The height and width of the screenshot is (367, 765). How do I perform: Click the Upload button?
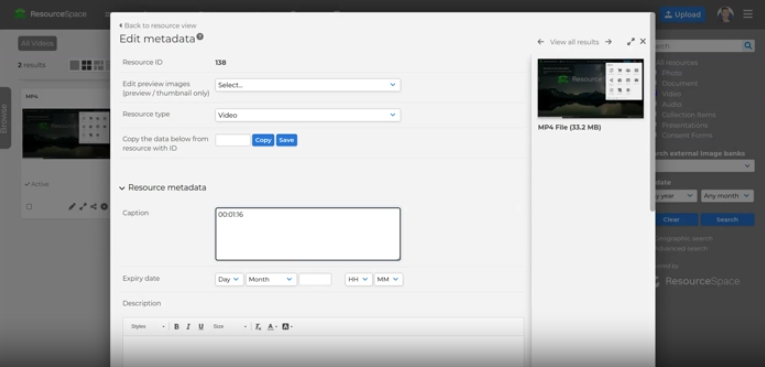(683, 14)
